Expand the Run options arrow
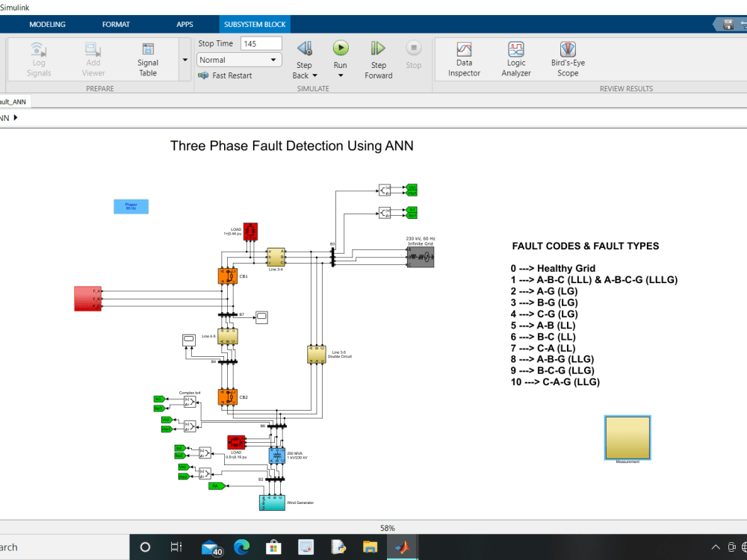747x560 pixels. coord(340,75)
